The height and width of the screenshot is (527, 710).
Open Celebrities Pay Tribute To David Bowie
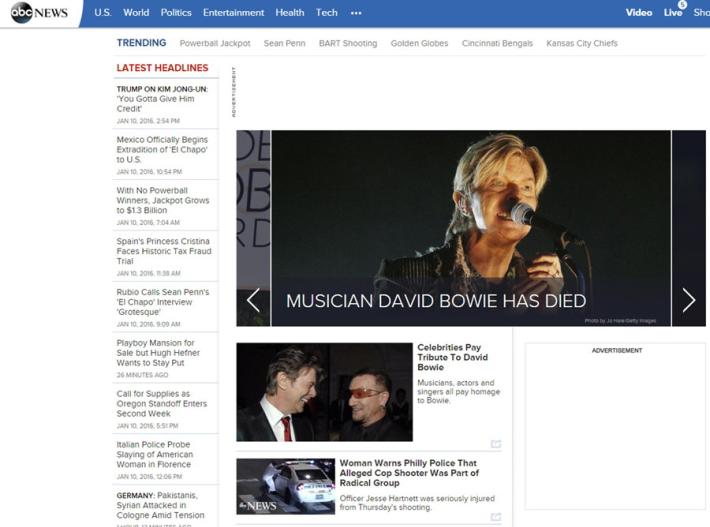point(452,357)
